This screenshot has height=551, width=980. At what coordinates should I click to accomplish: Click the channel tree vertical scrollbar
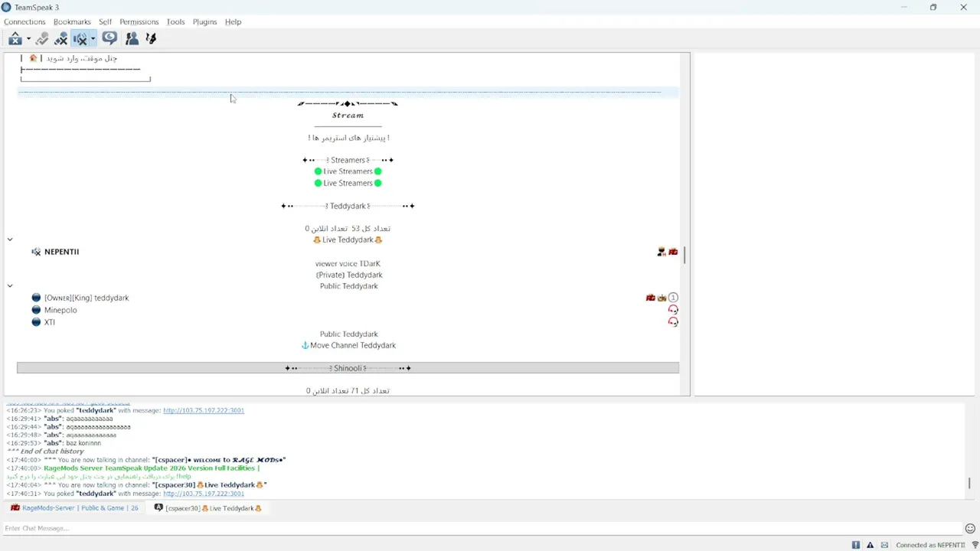(684, 255)
